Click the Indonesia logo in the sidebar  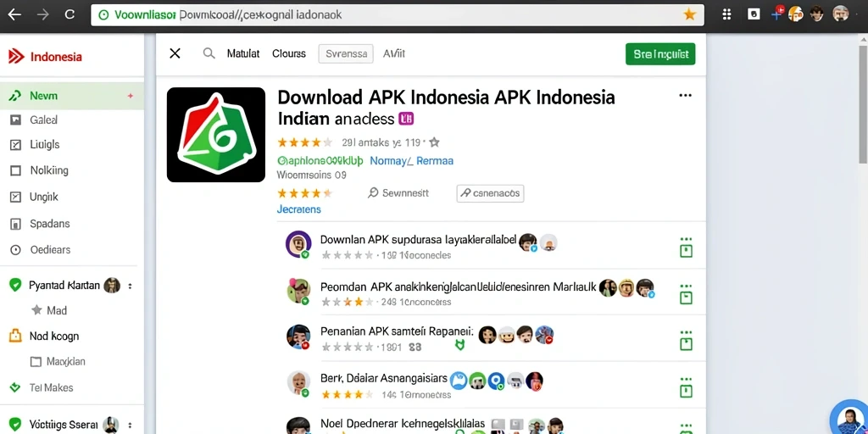tap(46, 57)
